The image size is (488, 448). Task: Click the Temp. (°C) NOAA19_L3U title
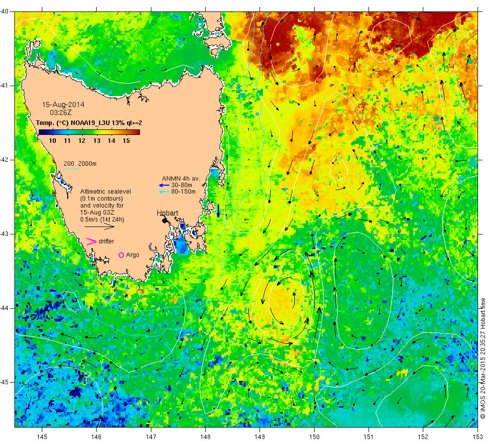[89, 123]
